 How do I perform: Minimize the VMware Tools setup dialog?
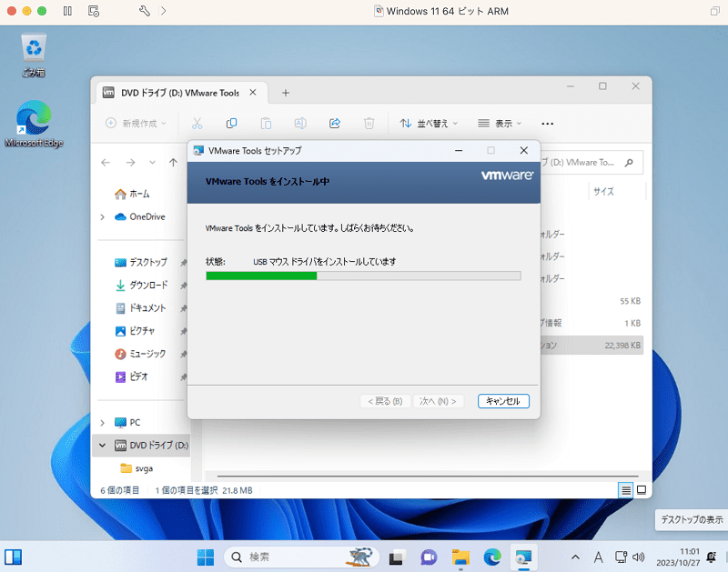coord(459,151)
